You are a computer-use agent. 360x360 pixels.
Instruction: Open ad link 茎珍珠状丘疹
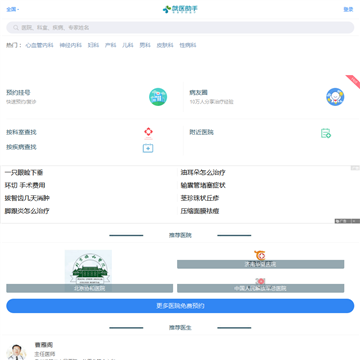point(200,198)
